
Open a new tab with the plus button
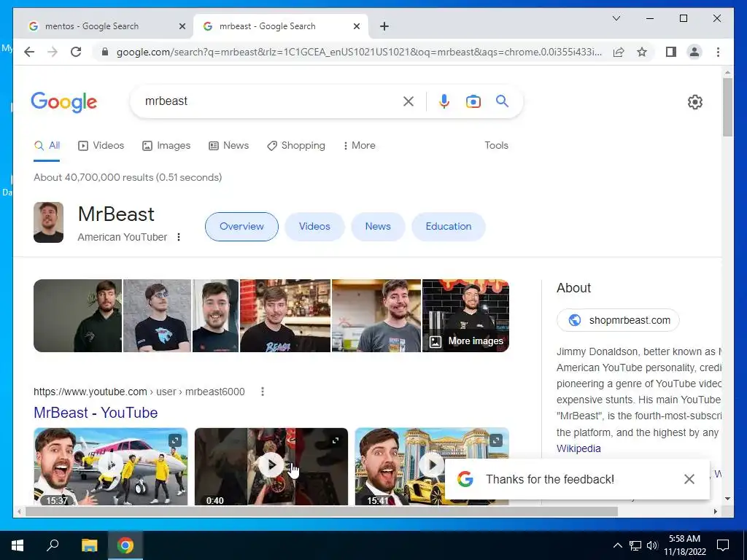coord(384,26)
